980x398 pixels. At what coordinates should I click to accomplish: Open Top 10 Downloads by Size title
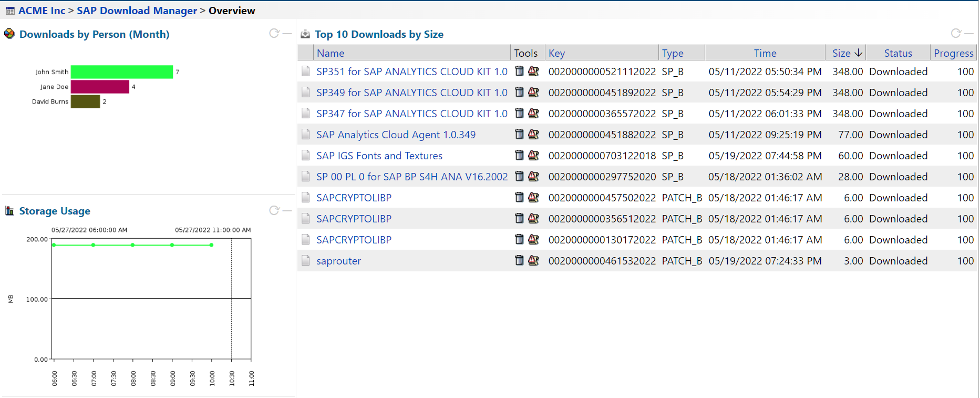(x=379, y=34)
